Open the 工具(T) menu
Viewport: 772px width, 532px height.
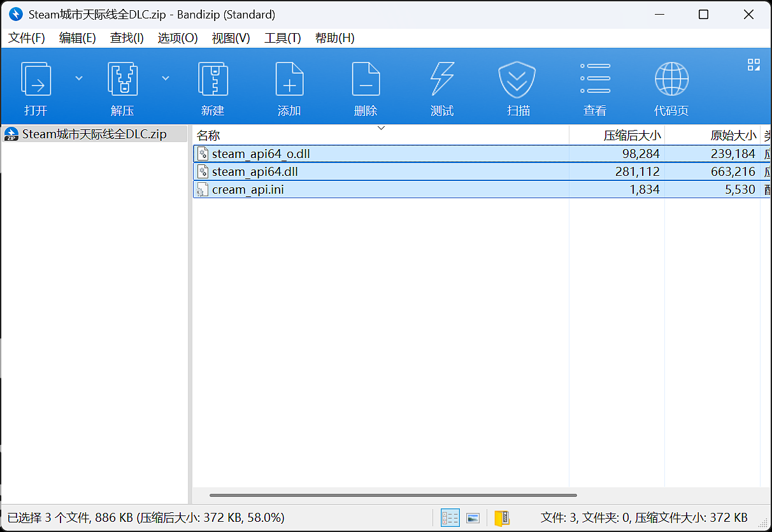283,38
